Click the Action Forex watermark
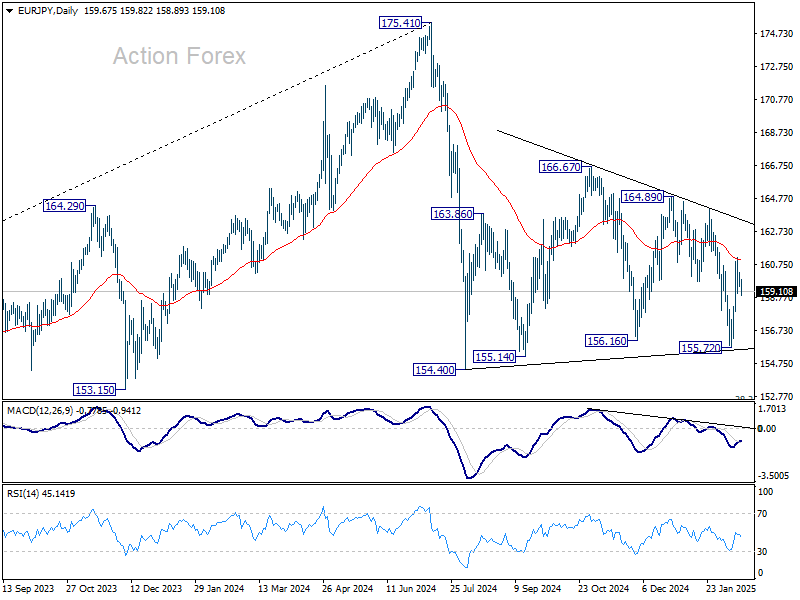800x600 pixels. click(179, 56)
